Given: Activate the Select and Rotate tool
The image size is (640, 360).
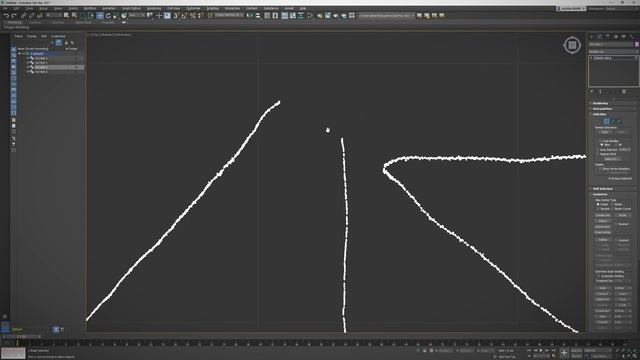Looking at the screenshot, I should coord(108,16).
